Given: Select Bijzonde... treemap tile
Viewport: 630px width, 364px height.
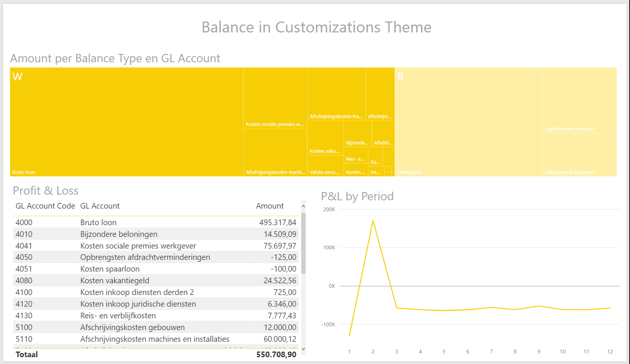Looking at the screenshot, I should pos(358,134).
